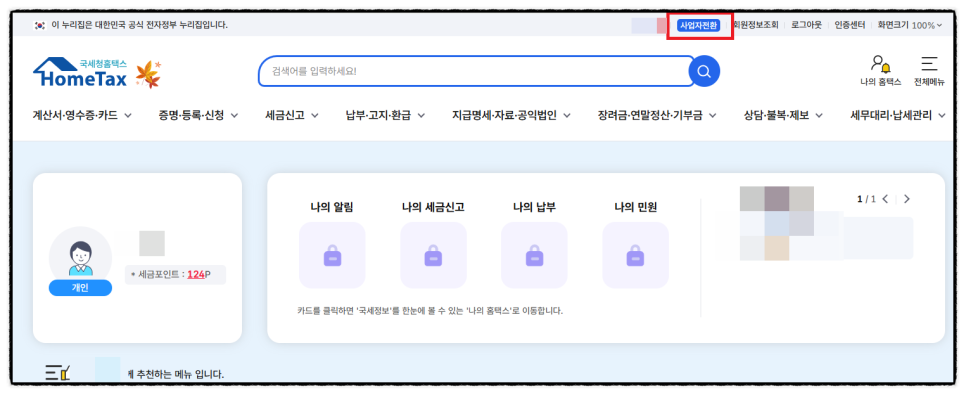
Task: Expand the 증명·등록·신청 menu
Action: (198, 115)
